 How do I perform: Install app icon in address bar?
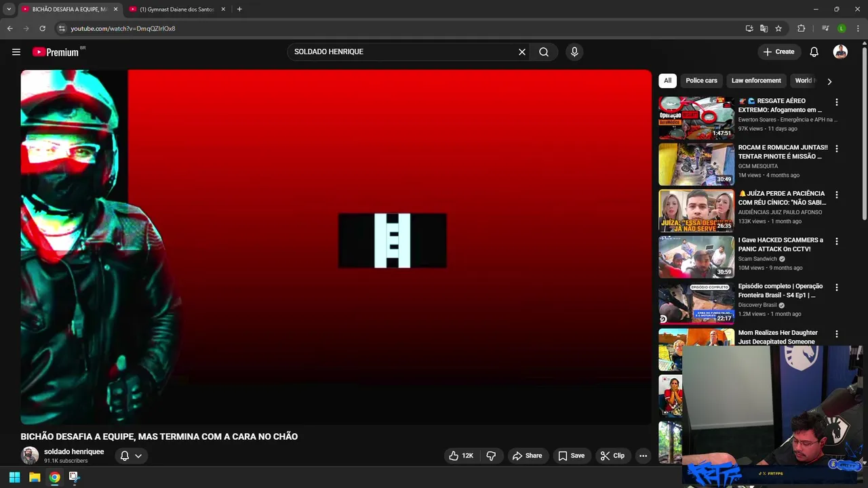(x=749, y=28)
